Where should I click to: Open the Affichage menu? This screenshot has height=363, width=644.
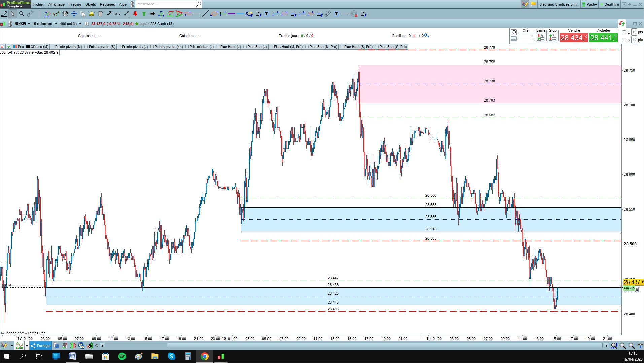[57, 4]
